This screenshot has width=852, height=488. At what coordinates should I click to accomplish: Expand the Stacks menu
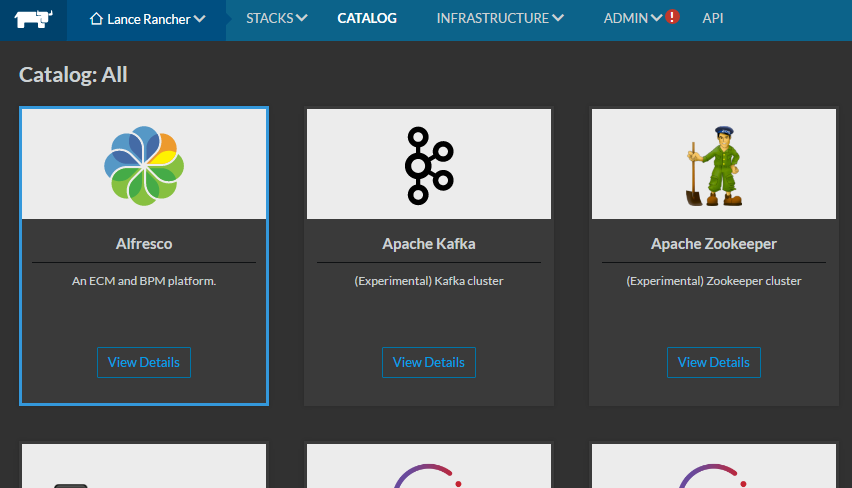click(277, 18)
